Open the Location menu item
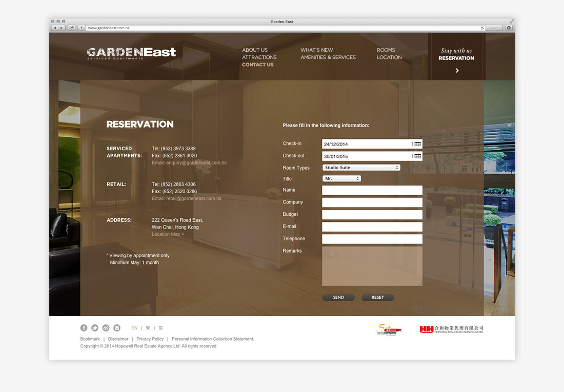This screenshot has width=564, height=392. 389,57
